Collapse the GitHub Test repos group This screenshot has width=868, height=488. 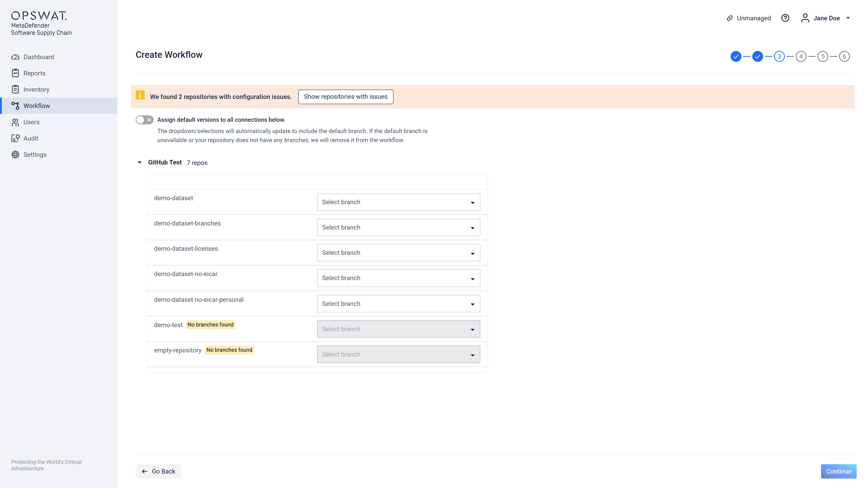pyautogui.click(x=139, y=163)
